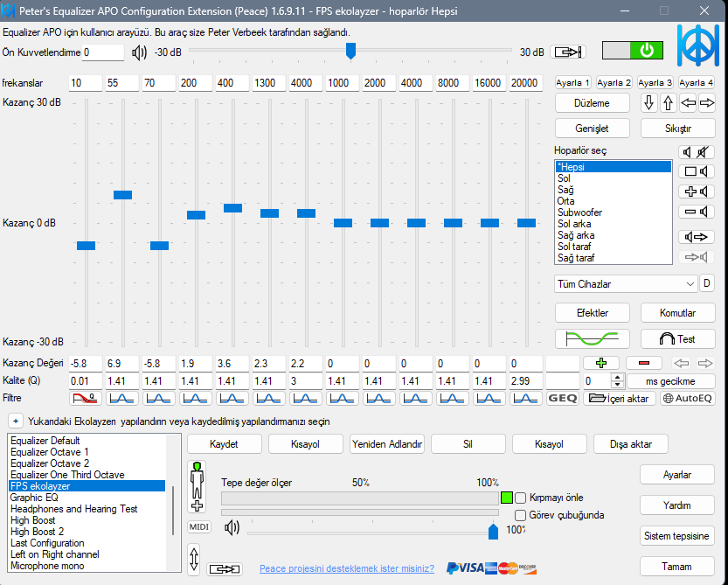
Task: Click the Efektler button
Action: click(592, 313)
